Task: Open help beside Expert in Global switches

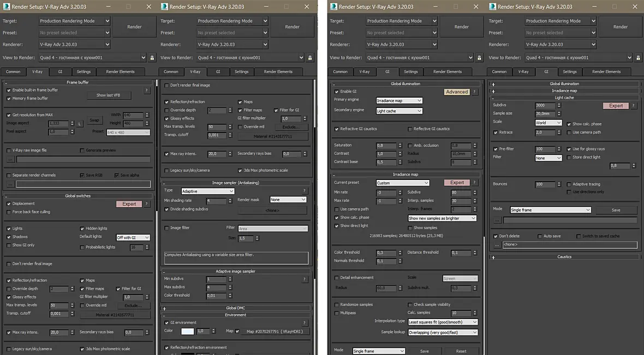Action: coord(147,204)
